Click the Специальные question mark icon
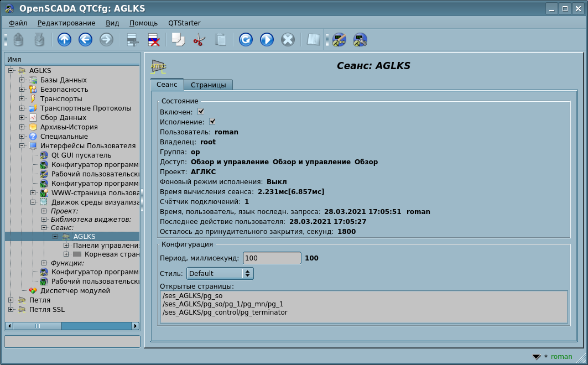Viewport: 588px width, 365px height. pyautogui.click(x=33, y=137)
